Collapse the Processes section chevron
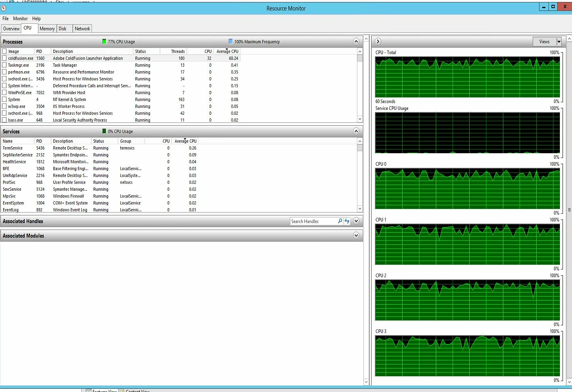 point(356,41)
